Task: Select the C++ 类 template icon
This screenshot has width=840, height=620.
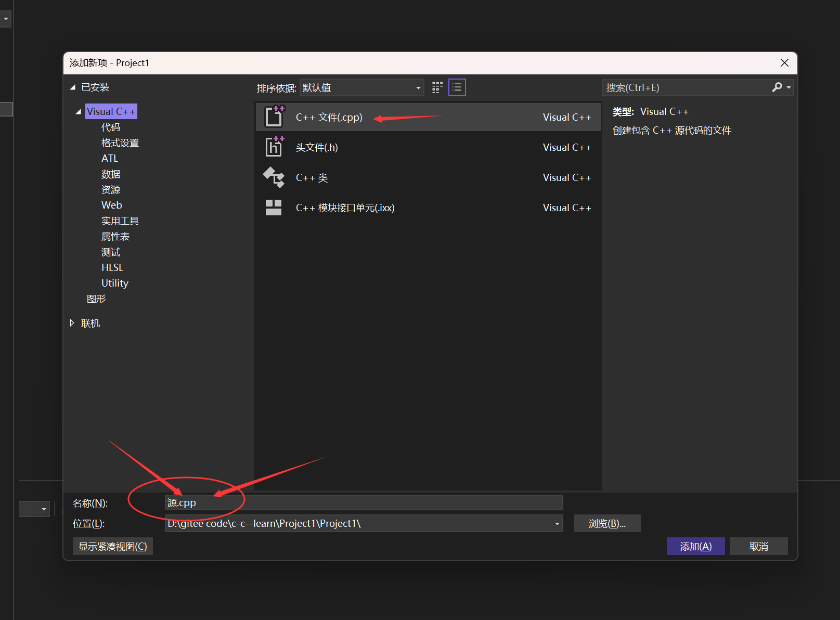Action: 274,177
